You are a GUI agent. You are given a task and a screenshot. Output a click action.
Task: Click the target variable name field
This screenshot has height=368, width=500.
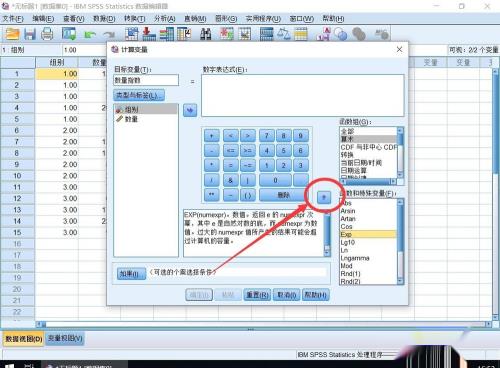coord(146,80)
